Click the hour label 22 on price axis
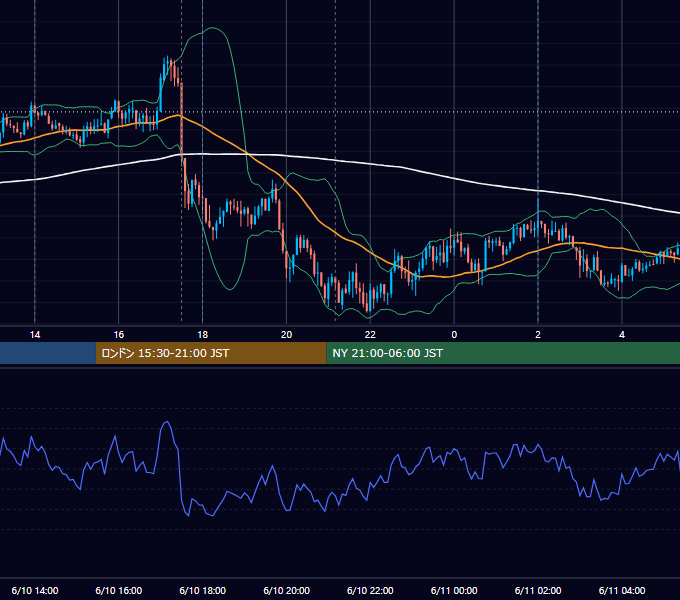Viewport: 680px width, 600px height. coord(370,335)
